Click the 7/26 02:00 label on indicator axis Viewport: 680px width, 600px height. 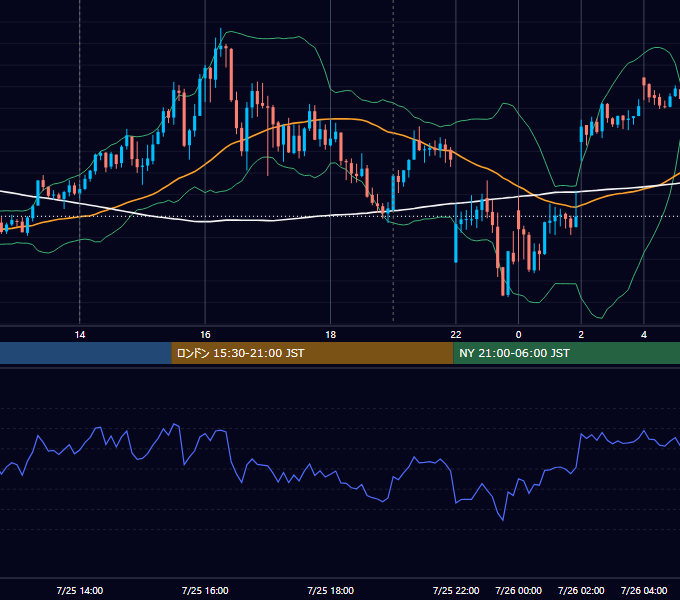click(581, 590)
